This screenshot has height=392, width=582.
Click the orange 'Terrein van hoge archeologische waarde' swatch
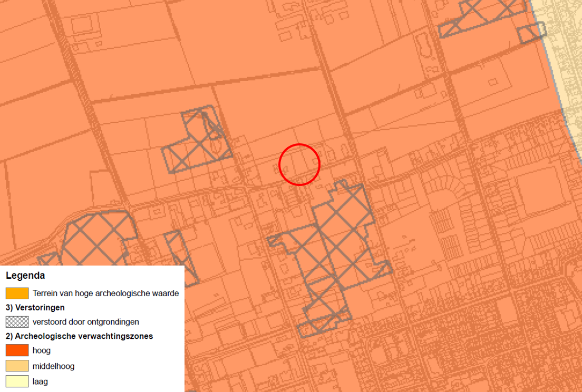click(x=17, y=293)
